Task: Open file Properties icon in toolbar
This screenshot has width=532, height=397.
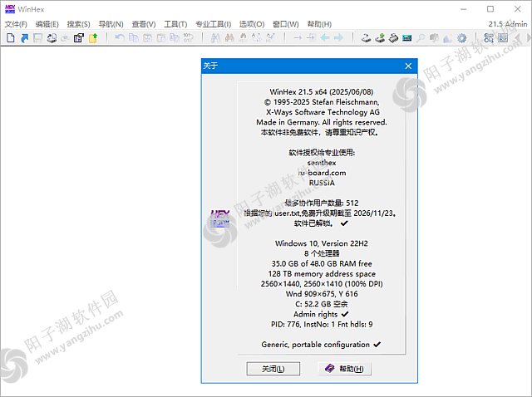Action: point(79,37)
